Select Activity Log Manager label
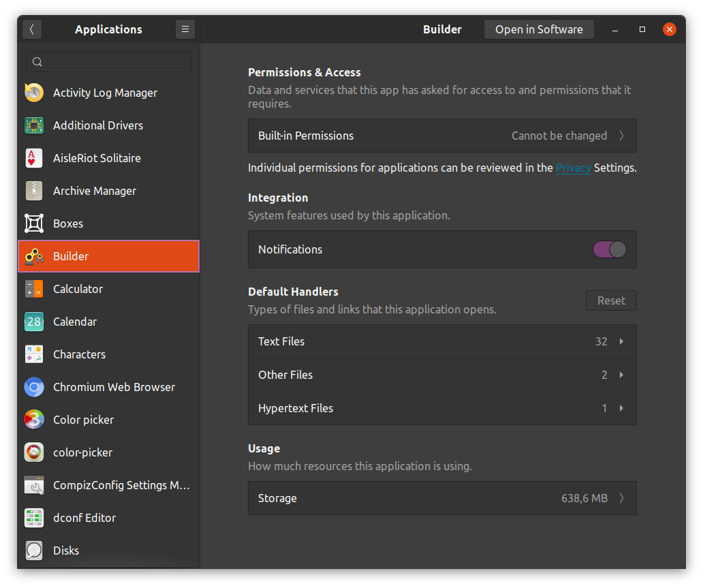Viewport: 703px width, 588px height. [106, 93]
